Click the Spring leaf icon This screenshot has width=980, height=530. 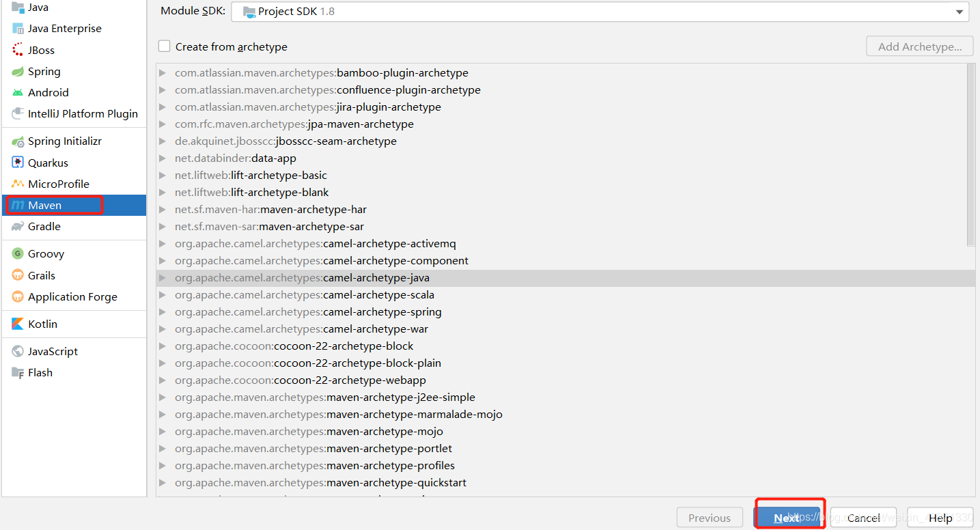pos(18,72)
